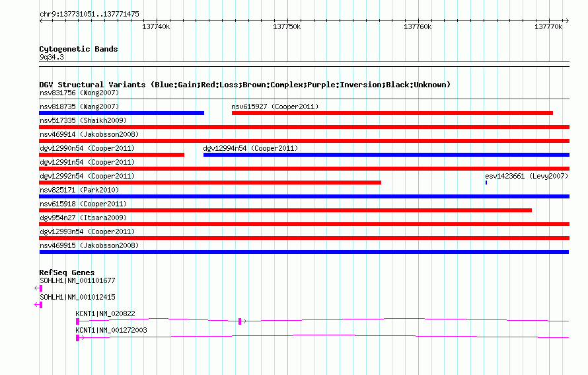Viewport: 588px width, 375px height.
Task: Click the RefSeq Genes track title
Action: click(x=67, y=273)
